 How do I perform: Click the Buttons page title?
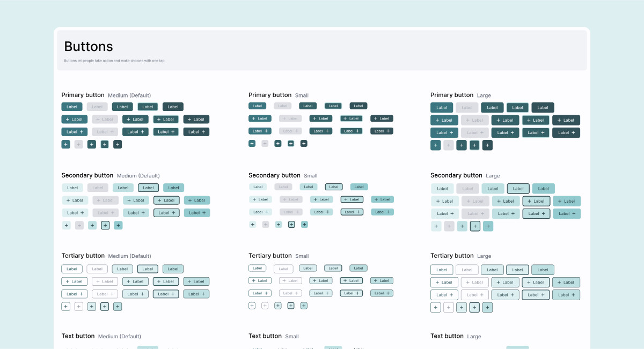[89, 46]
